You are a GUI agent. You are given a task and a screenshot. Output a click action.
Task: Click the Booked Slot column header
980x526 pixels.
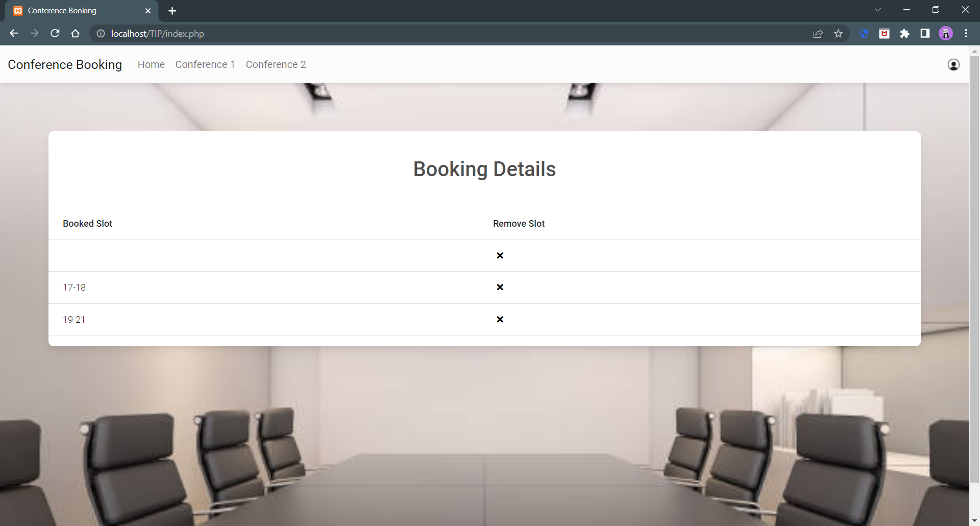point(87,224)
